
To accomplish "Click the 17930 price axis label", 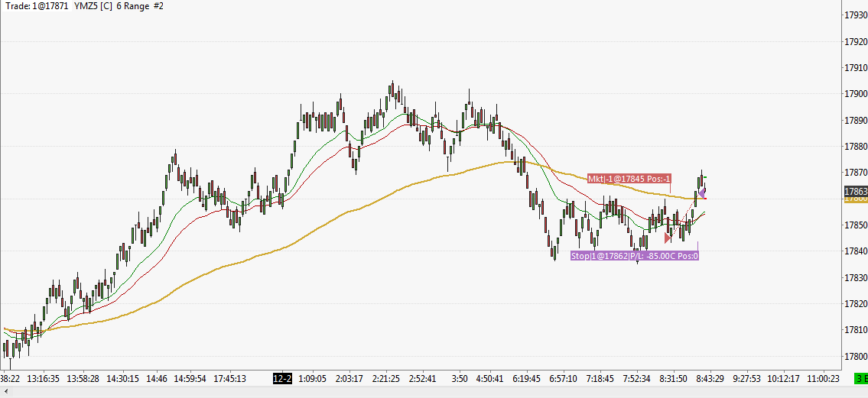I will click(856, 15).
